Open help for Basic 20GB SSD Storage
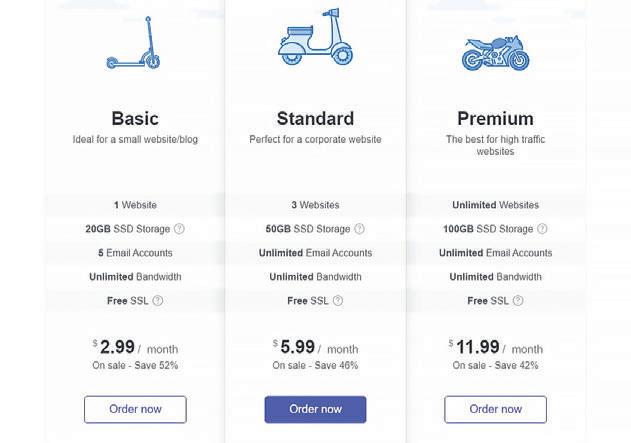The height and width of the screenshot is (443, 631). pyautogui.click(x=180, y=229)
